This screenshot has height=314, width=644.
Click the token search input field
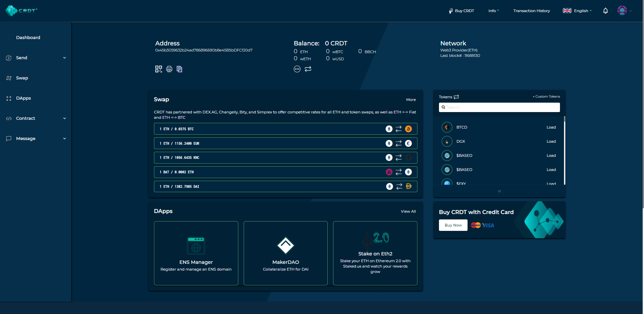pos(499,107)
